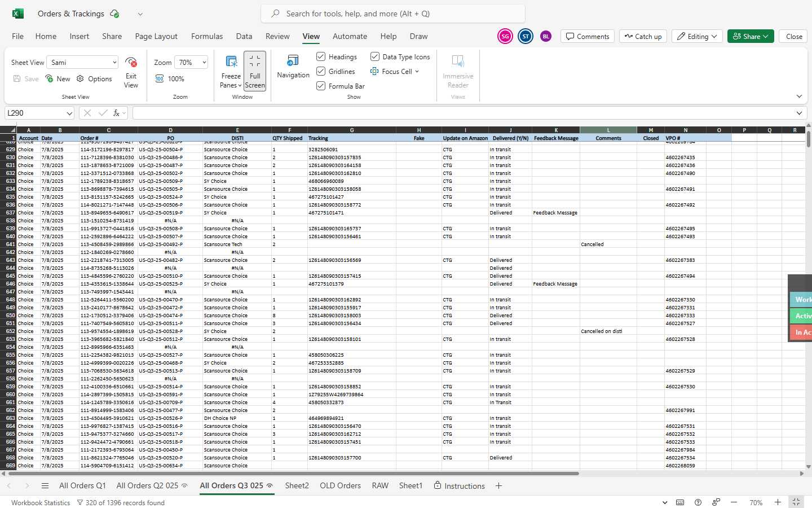Zoom in with status bar plus
The width and height of the screenshot is (812, 508).
click(x=778, y=502)
